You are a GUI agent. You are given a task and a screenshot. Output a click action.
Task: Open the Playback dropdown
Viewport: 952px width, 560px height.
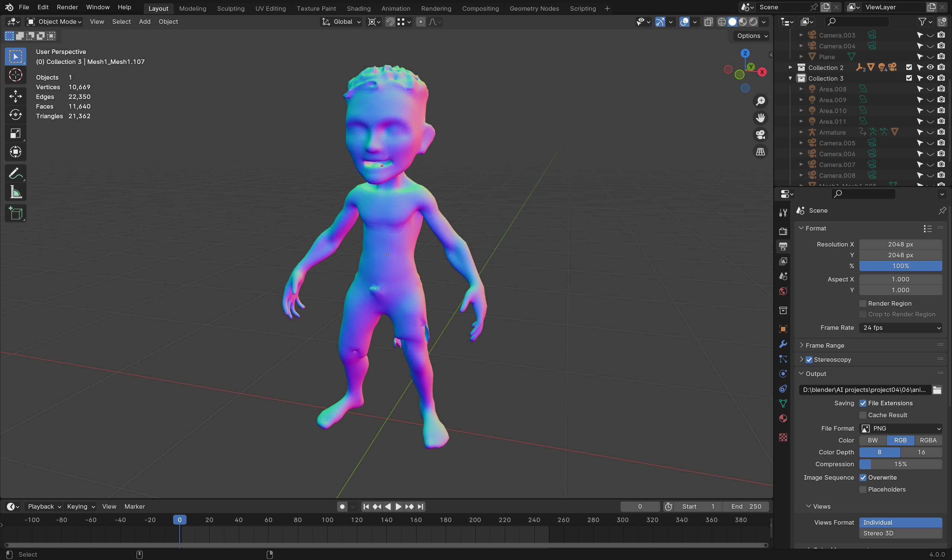44,506
